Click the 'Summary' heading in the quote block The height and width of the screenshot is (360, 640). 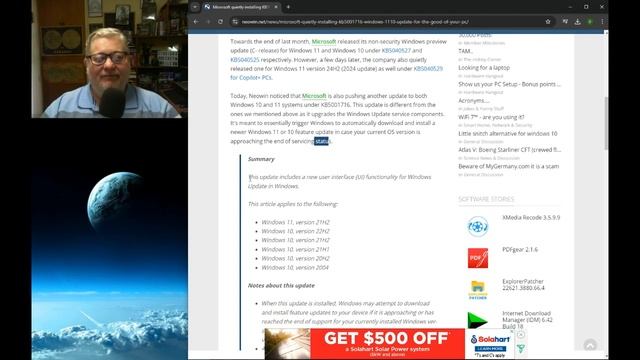pos(261,159)
